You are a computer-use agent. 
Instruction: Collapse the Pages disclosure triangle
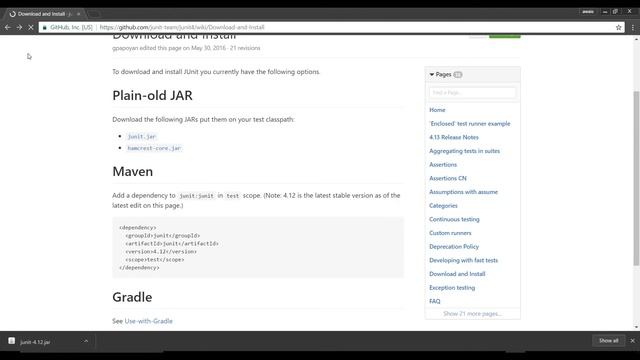[x=431, y=75]
